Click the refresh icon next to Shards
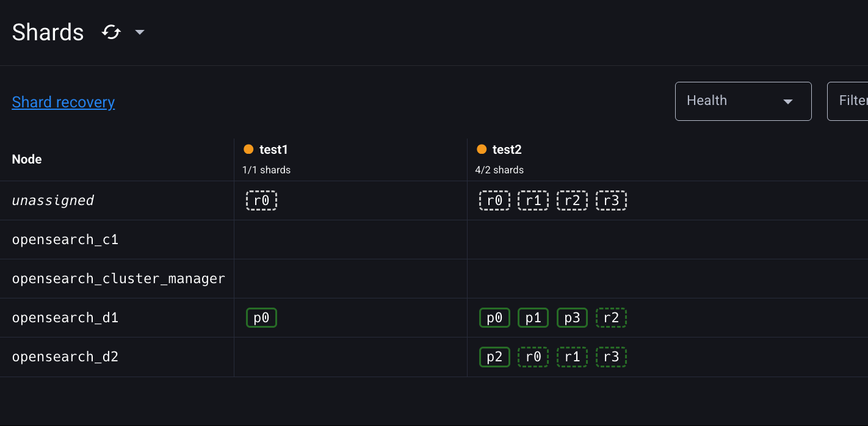Screen dimensions: 868x426 tap(111, 32)
